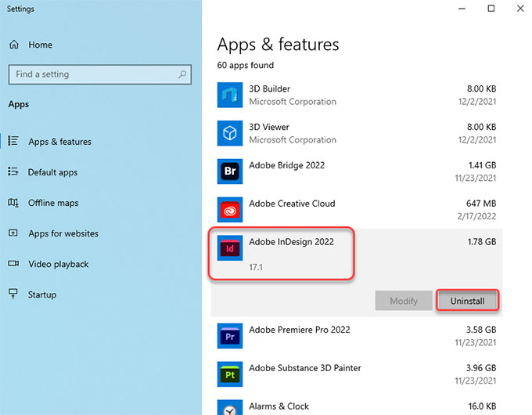Select the Adobe Premiere Pro 2022 entry
Image resolution: width=532 pixels, height=415 pixels.
(x=300, y=330)
